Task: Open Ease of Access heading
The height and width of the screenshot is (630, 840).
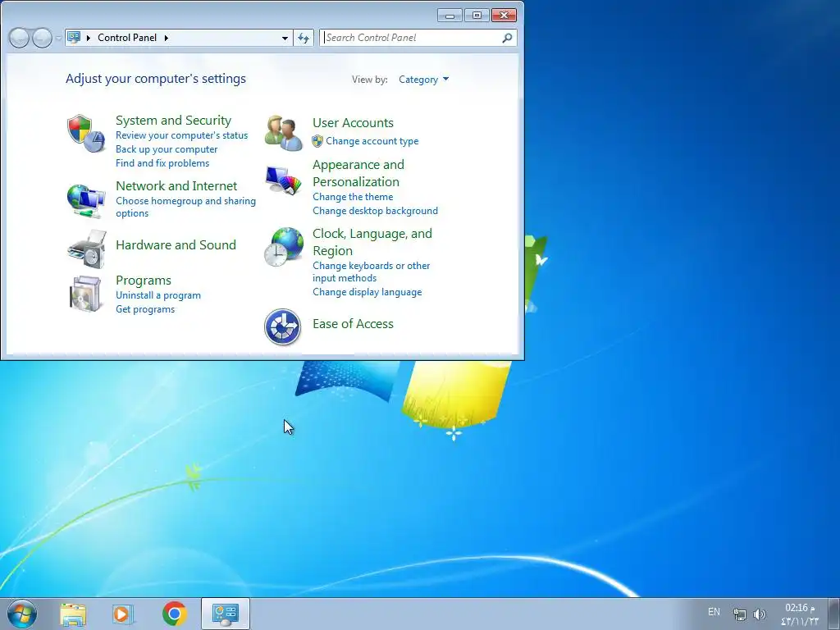Action: coord(353,323)
